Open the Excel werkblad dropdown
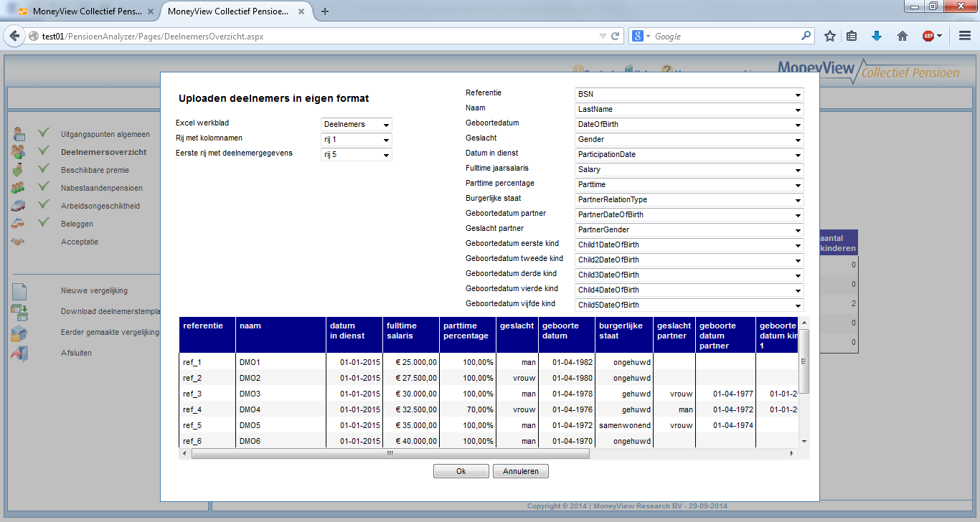Viewport: 980px width, 522px height. [356, 124]
